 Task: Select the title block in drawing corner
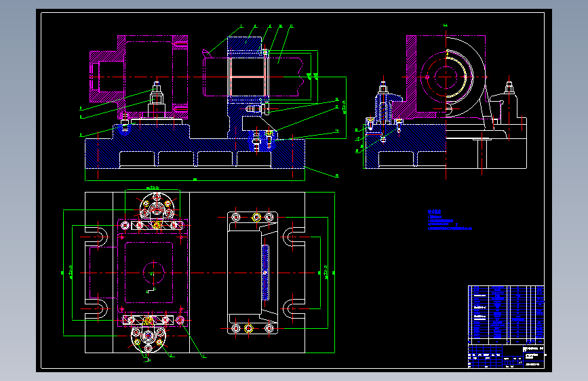click(506, 355)
